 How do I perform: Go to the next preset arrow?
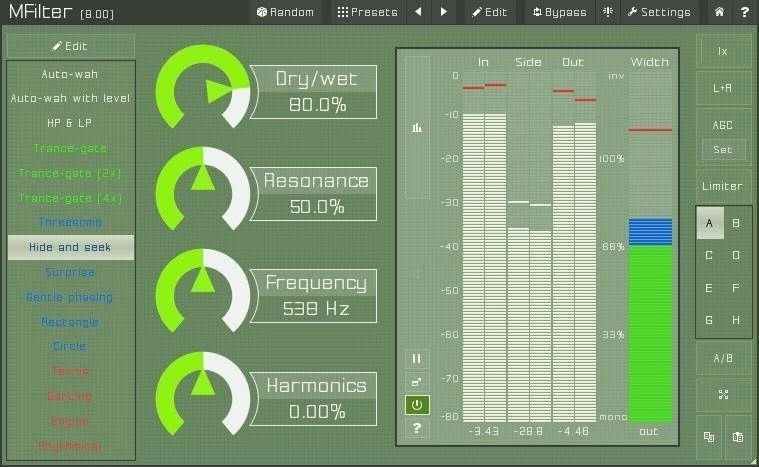click(x=444, y=12)
